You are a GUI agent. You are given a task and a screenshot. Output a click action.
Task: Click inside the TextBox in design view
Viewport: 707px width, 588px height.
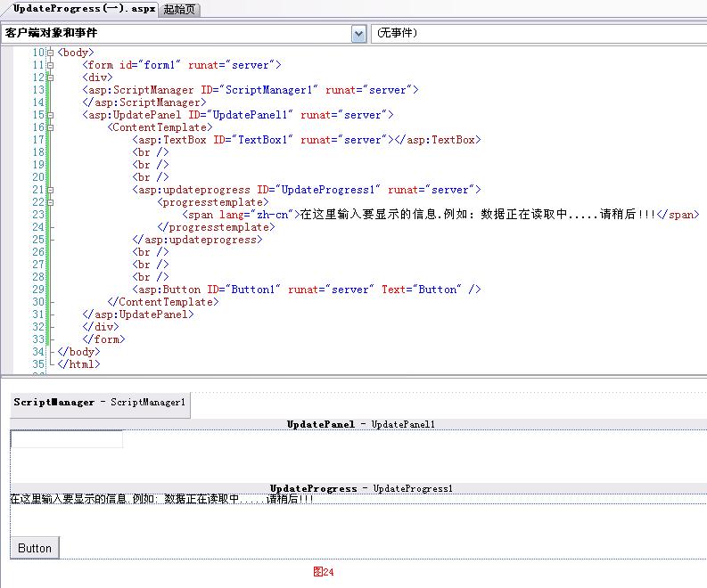click(x=67, y=439)
